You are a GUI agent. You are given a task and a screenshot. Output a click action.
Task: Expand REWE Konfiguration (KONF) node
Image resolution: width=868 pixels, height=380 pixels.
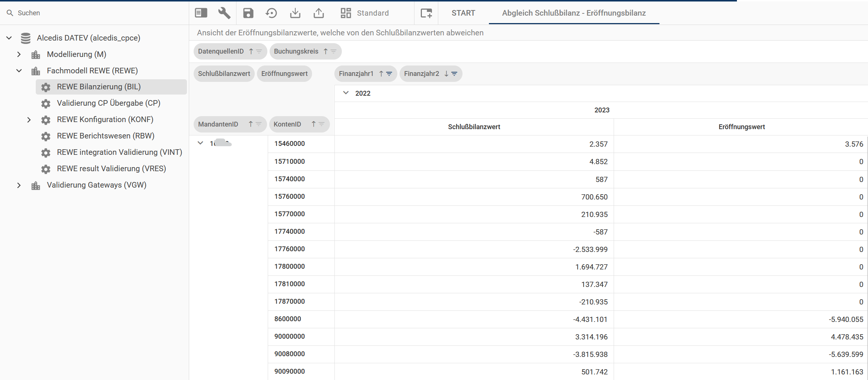point(29,120)
